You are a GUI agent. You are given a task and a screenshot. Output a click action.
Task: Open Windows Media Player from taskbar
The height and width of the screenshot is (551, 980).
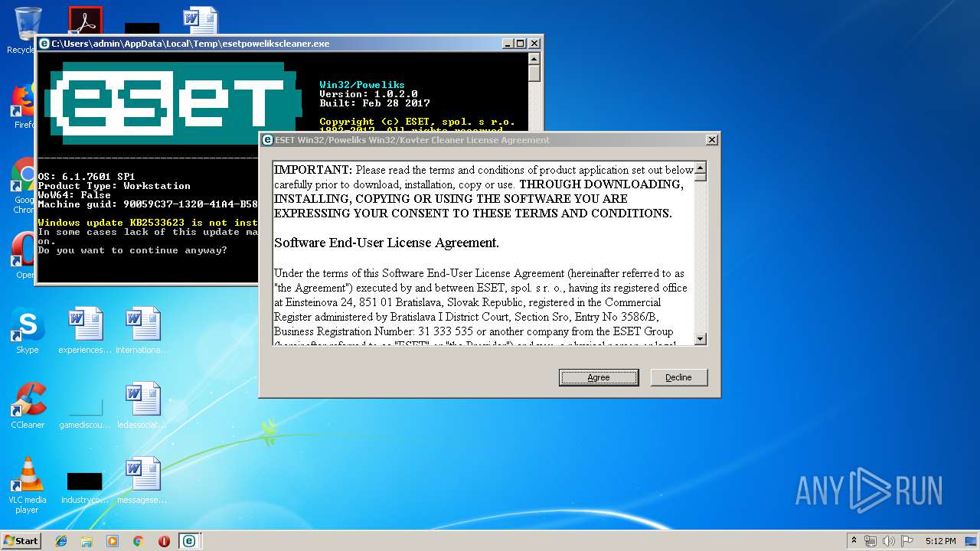point(113,541)
